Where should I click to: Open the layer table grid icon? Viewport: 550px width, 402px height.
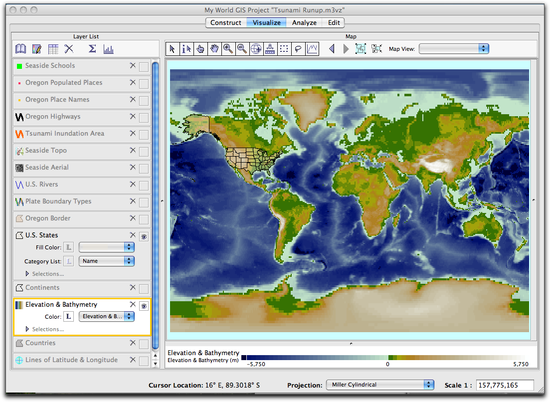53,49
